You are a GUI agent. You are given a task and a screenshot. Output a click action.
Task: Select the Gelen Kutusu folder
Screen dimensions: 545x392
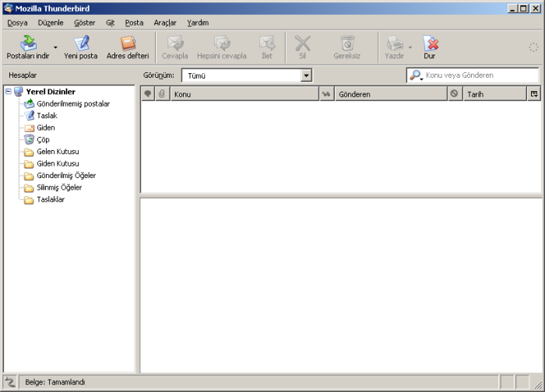click(x=58, y=152)
